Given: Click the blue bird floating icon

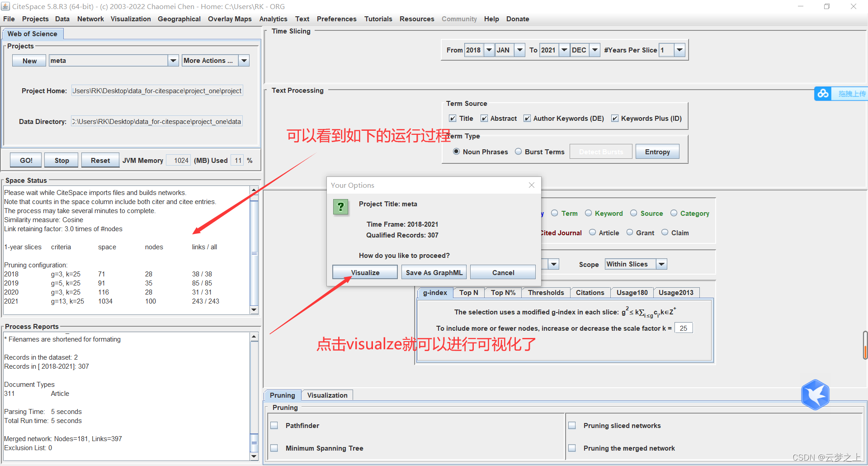Looking at the screenshot, I should (815, 395).
